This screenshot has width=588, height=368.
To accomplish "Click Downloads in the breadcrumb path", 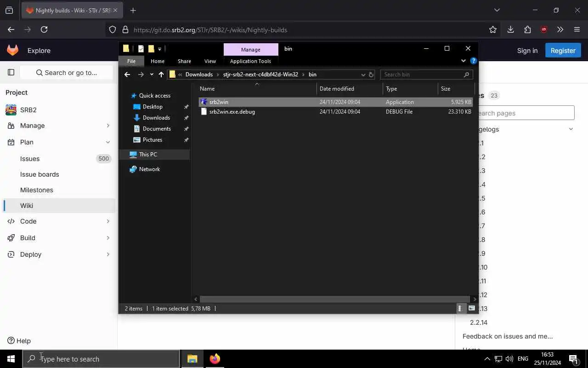I will 199,75.
